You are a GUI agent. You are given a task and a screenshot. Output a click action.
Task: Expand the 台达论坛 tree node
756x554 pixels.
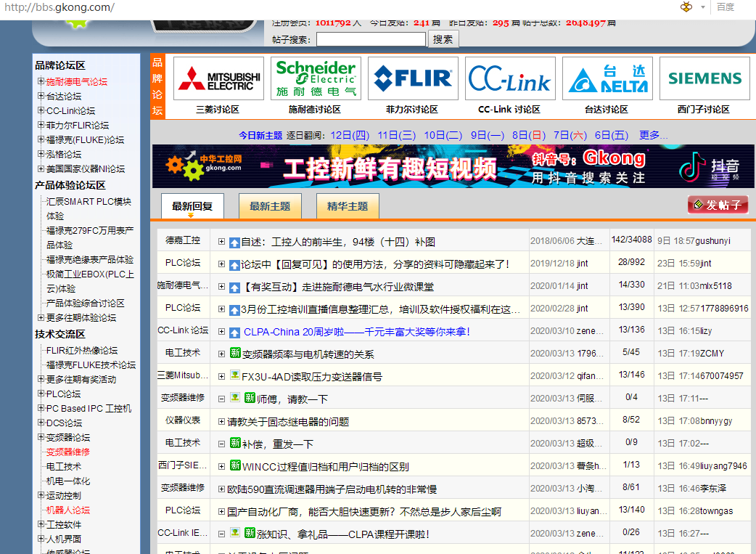tap(41, 96)
